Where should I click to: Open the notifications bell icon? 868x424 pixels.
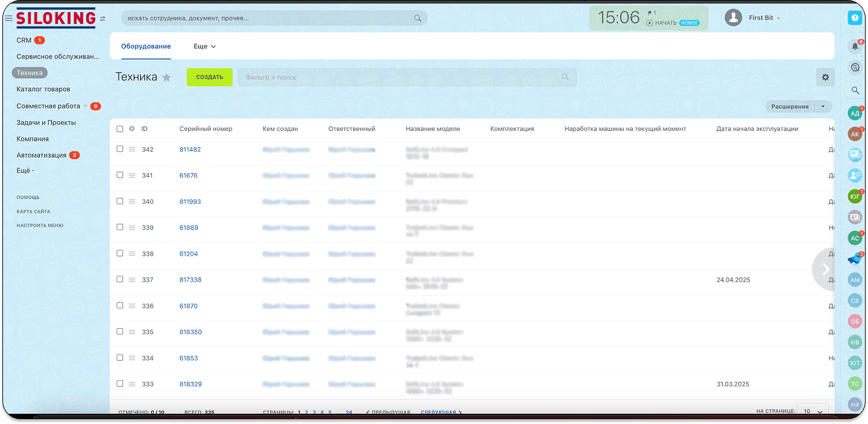(x=854, y=46)
